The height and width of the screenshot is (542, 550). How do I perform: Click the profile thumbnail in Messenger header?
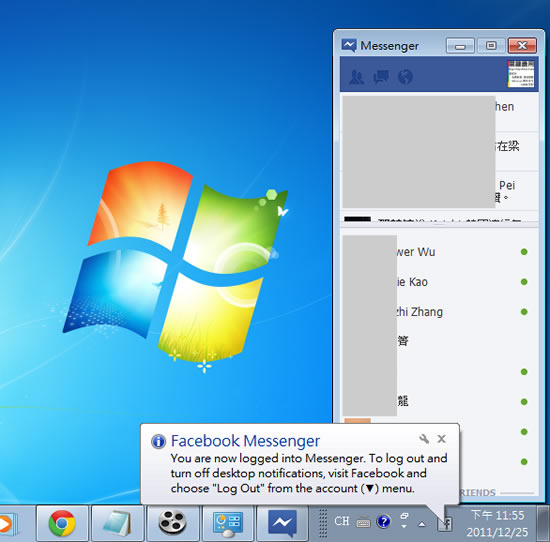pyautogui.click(x=521, y=74)
